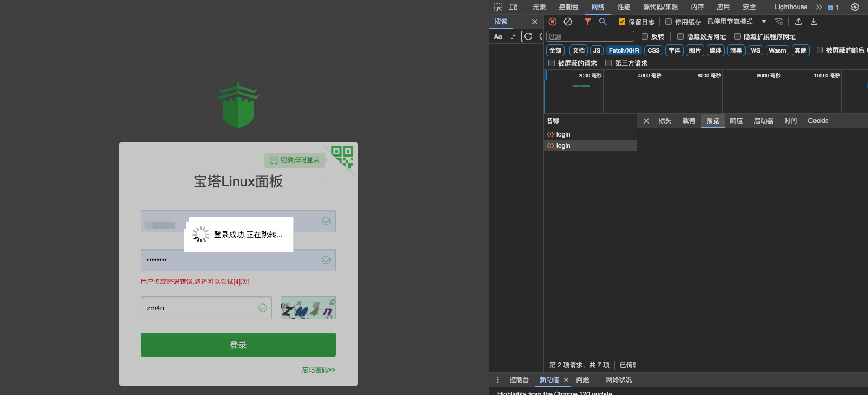Open the 忘记密码>> link
Screen dimensions: 868x395
(x=319, y=370)
